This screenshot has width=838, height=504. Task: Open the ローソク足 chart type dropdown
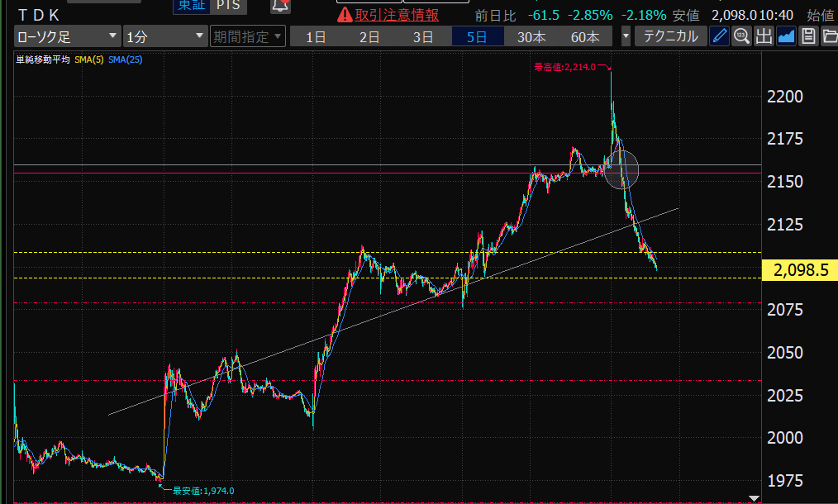tap(67, 36)
